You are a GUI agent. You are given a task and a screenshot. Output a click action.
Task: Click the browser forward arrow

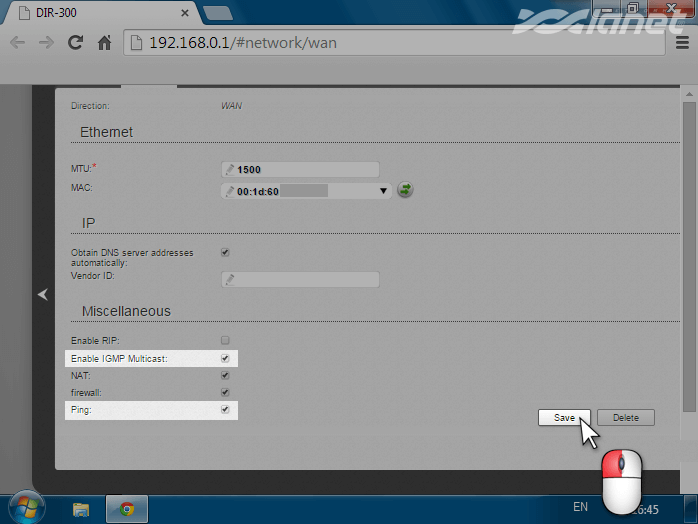click(x=45, y=43)
